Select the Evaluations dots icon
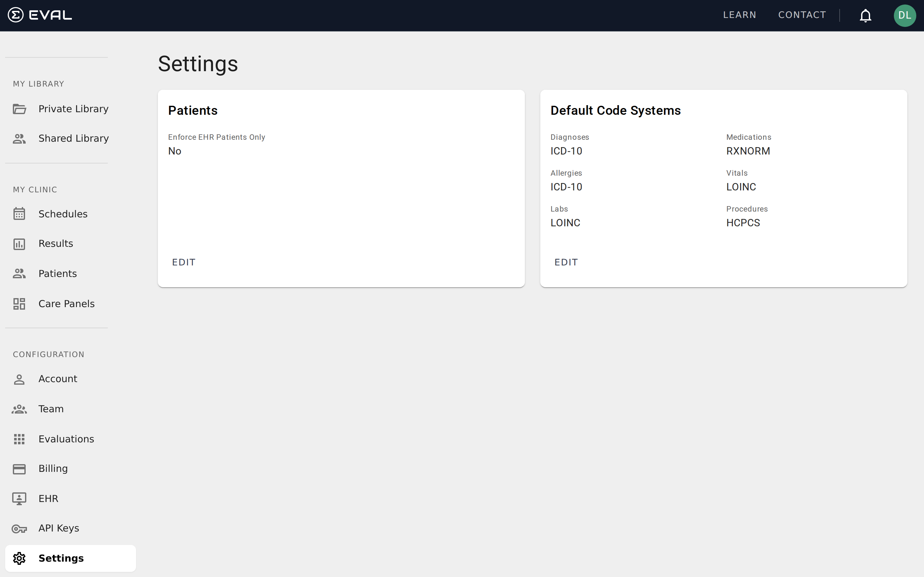Screen dimensions: 924x577 (20, 439)
